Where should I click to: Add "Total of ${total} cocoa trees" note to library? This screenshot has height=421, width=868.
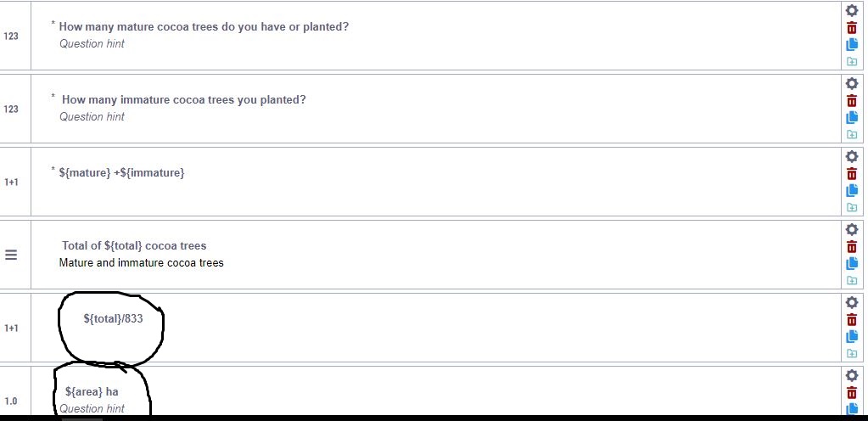(852, 281)
